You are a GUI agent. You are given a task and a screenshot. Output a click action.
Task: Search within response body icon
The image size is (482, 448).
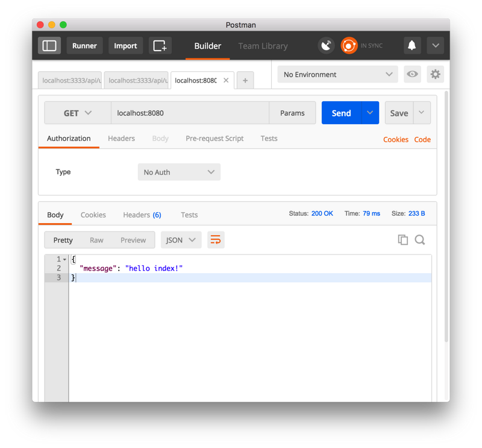420,240
